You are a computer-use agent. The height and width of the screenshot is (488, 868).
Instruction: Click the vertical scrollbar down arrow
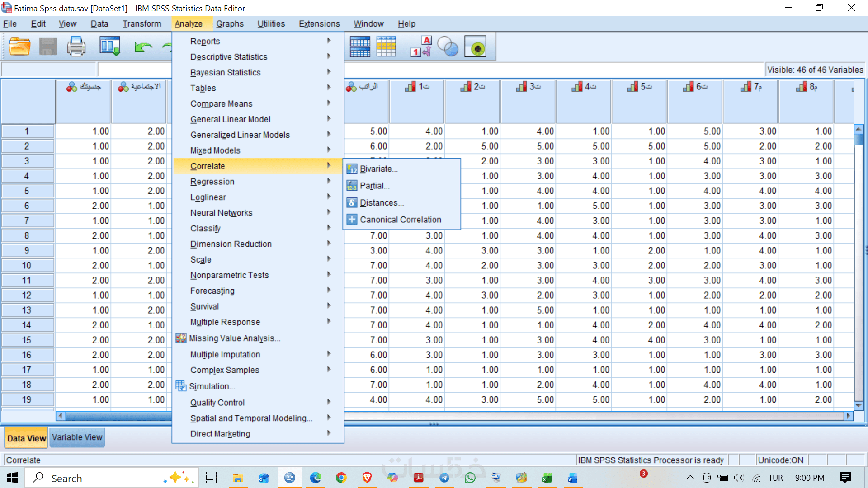[x=859, y=405]
